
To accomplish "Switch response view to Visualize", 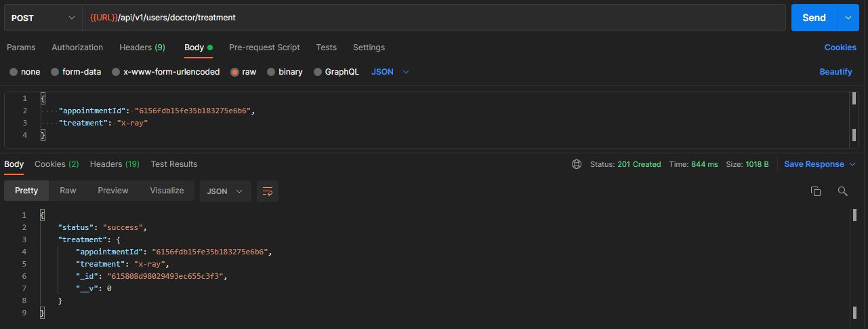I will coord(167,191).
